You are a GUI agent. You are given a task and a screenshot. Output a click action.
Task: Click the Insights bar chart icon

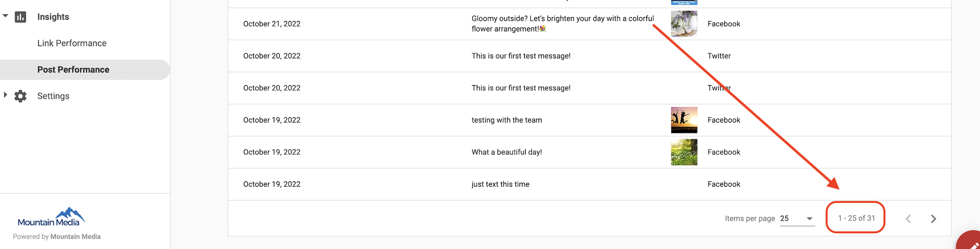click(x=20, y=17)
